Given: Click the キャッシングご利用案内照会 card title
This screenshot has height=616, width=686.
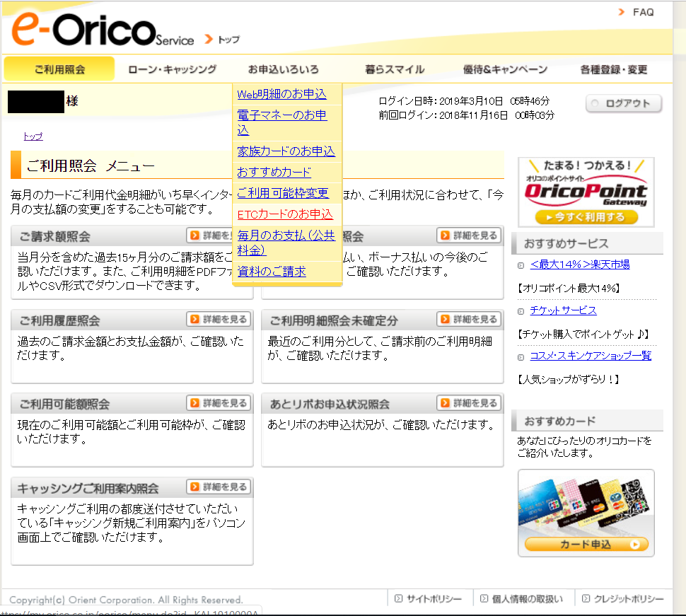Looking at the screenshot, I should click(x=88, y=488).
